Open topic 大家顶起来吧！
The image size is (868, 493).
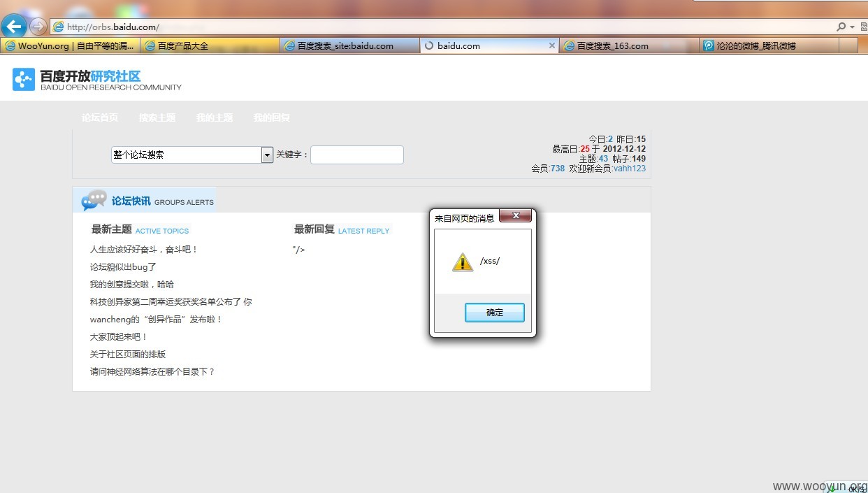click(119, 337)
